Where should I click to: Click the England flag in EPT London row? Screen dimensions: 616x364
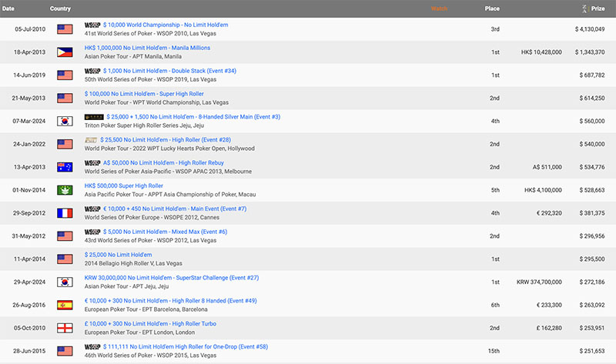[x=65, y=329]
